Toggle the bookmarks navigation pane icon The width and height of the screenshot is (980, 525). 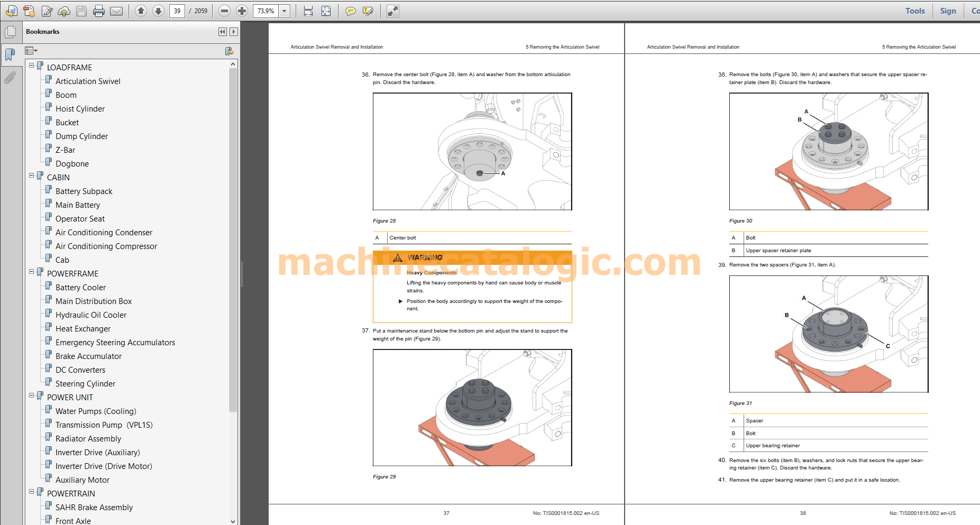[x=10, y=54]
